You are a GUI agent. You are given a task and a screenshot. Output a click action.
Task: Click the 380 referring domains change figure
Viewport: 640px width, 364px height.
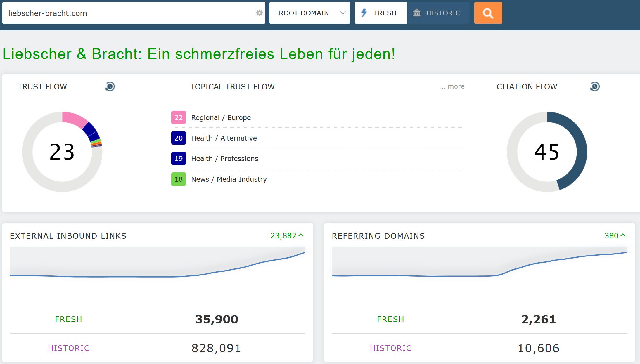611,235
